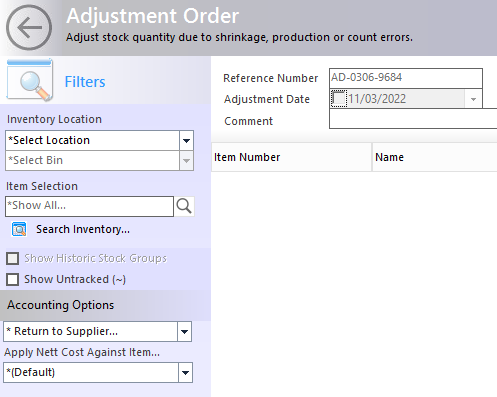The image size is (497, 397).
Task: Open the (Default) nett cost dropdown
Action: point(185,373)
